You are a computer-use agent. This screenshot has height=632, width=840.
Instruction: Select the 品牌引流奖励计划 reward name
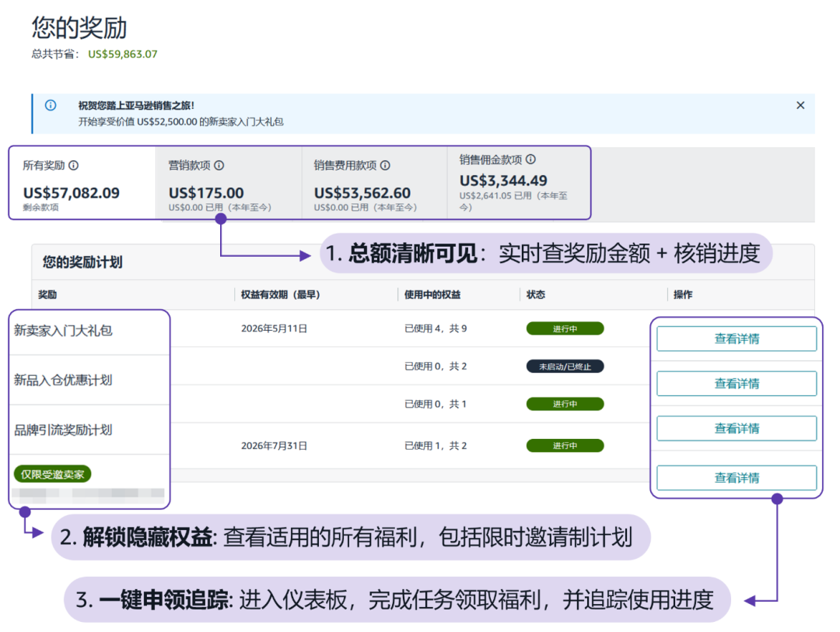tap(63, 430)
